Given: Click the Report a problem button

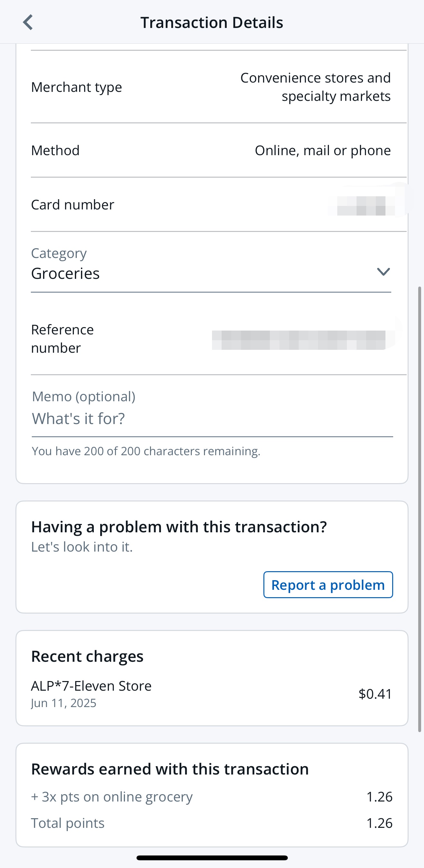Looking at the screenshot, I should [328, 585].
